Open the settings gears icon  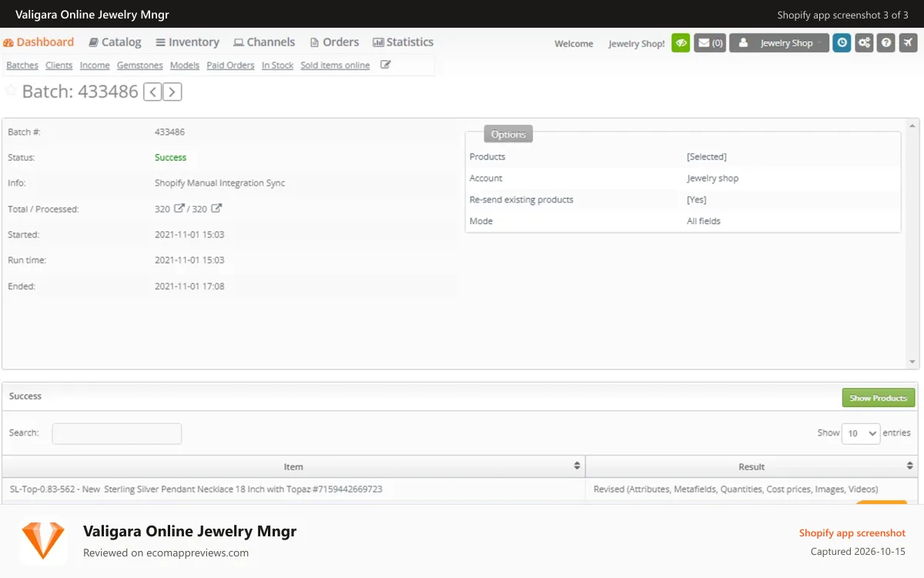pyautogui.click(x=864, y=43)
